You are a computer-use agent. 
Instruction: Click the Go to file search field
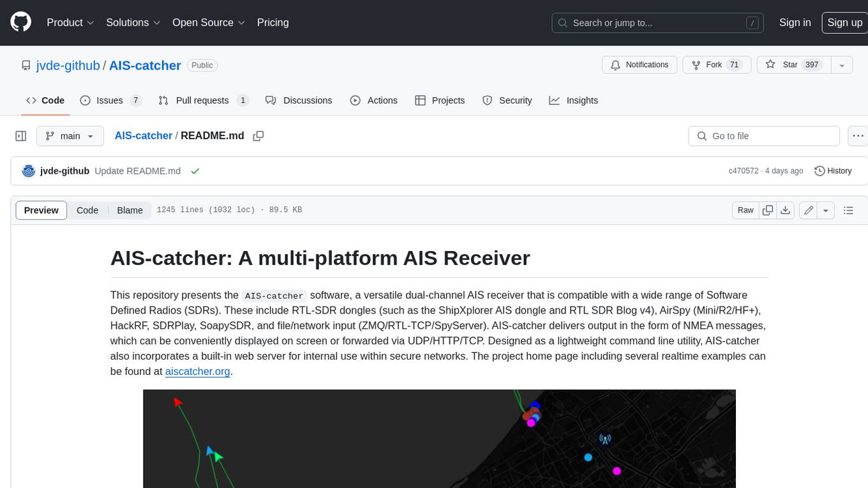point(764,136)
